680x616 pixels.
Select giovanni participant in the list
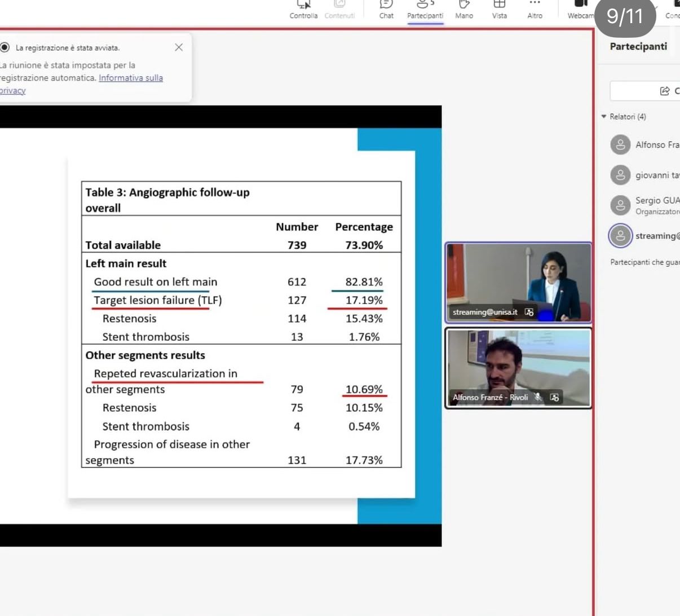click(657, 175)
